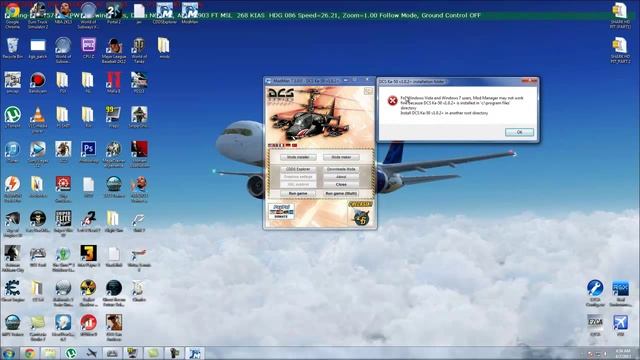The image size is (640, 360).
Task: Click the Mods maker button in ModMan
Action: (341, 157)
